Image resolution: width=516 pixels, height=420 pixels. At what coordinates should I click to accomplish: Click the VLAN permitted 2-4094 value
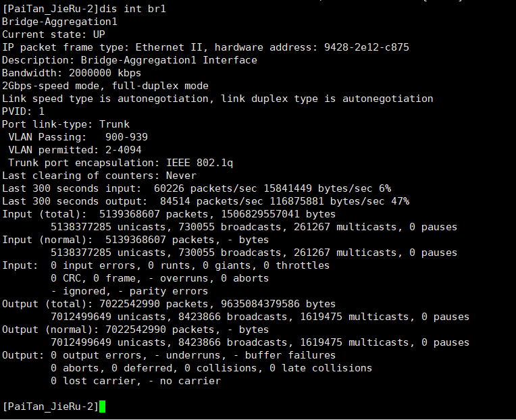[120, 150]
